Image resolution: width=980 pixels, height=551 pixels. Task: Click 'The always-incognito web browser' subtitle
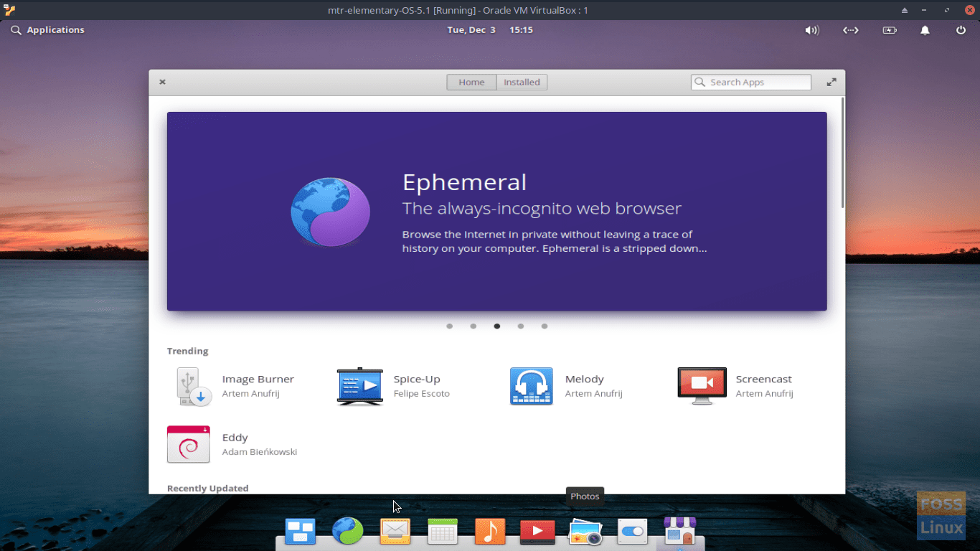[x=542, y=209]
